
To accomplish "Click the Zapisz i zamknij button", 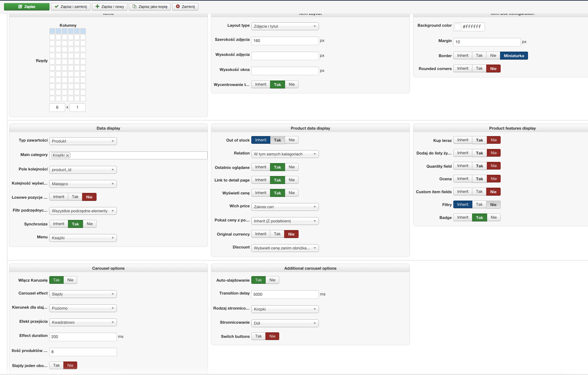I will 71,7.
